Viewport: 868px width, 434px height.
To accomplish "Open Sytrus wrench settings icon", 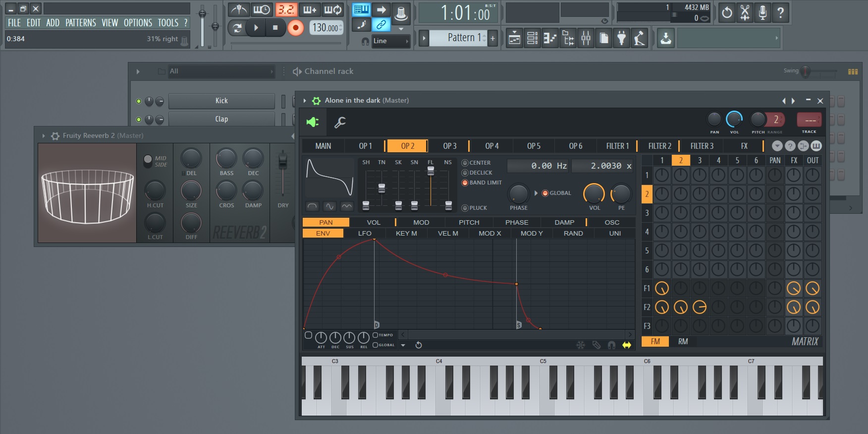I will (x=340, y=122).
